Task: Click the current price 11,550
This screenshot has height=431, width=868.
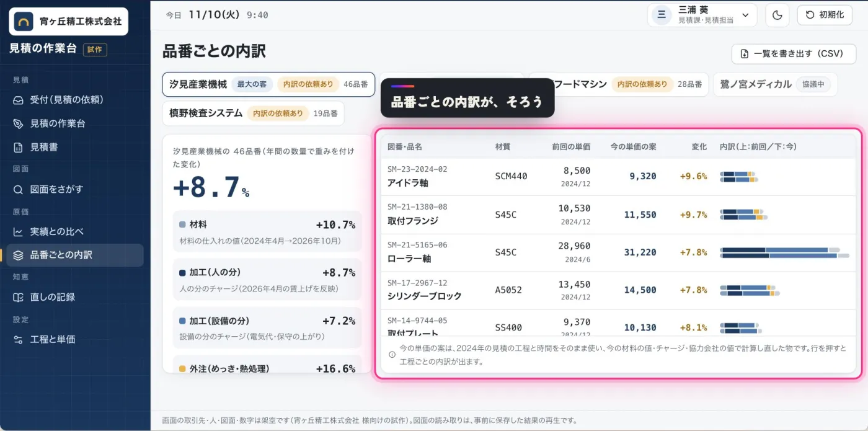Action: [640, 215]
